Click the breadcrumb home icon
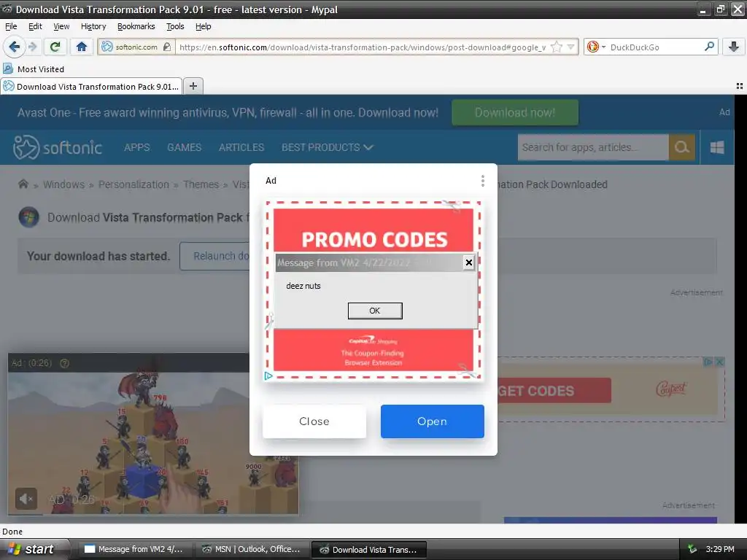 23,184
